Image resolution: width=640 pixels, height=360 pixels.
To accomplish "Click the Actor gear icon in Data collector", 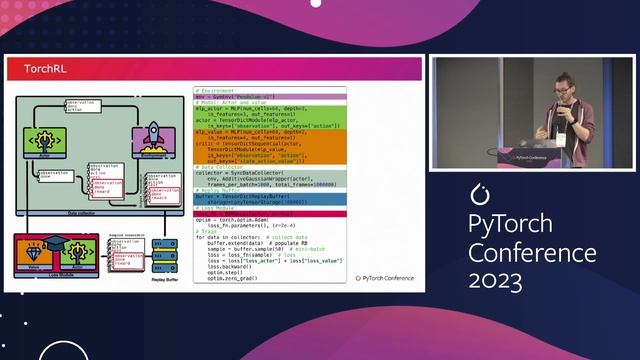I will tap(45, 141).
